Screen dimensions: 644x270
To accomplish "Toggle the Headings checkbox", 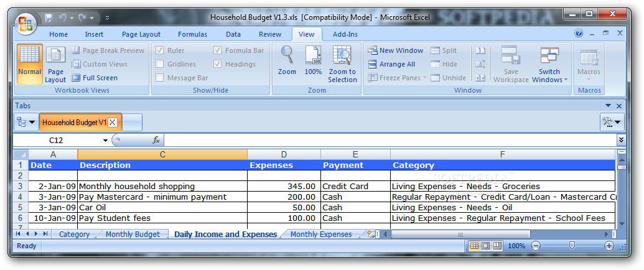I will [218, 64].
